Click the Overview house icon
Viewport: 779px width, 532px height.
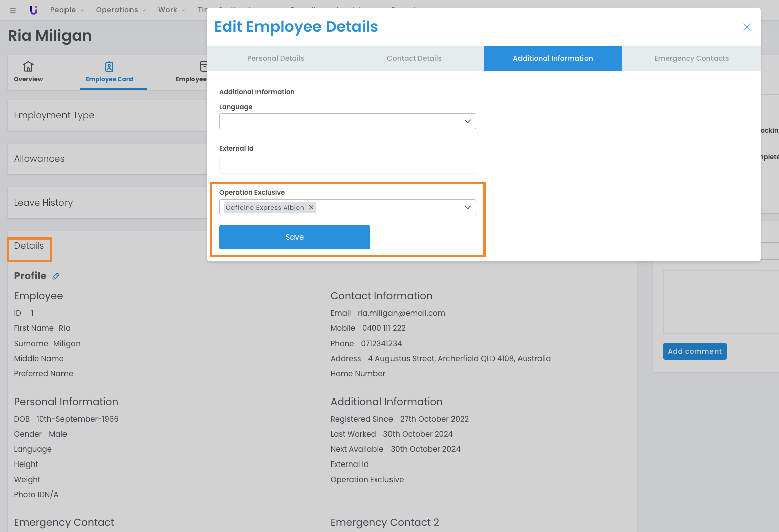(28, 66)
